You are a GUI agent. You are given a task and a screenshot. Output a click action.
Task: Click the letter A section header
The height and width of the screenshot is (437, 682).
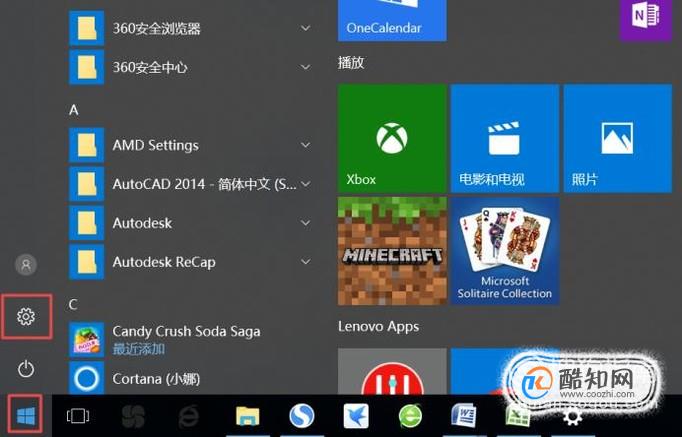pyautogui.click(x=74, y=110)
